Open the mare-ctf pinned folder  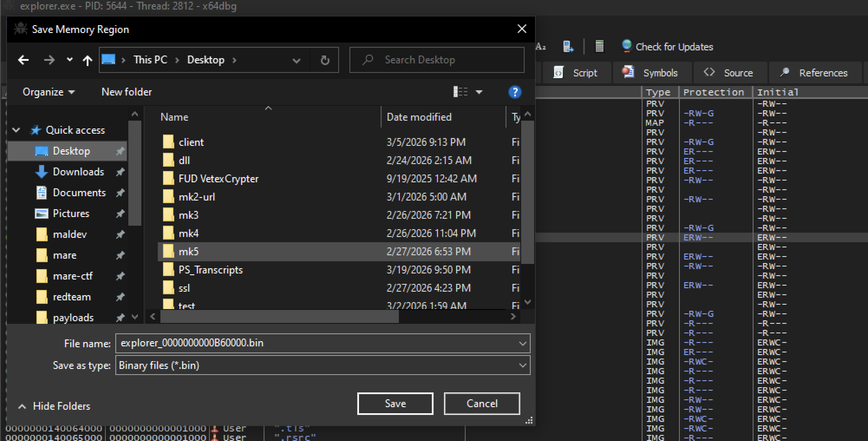pyautogui.click(x=73, y=276)
